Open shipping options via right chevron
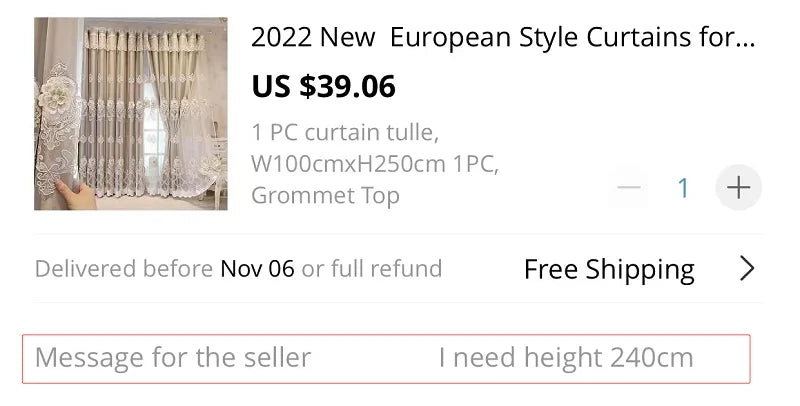Viewport: 800px width, 406px height. click(x=746, y=268)
